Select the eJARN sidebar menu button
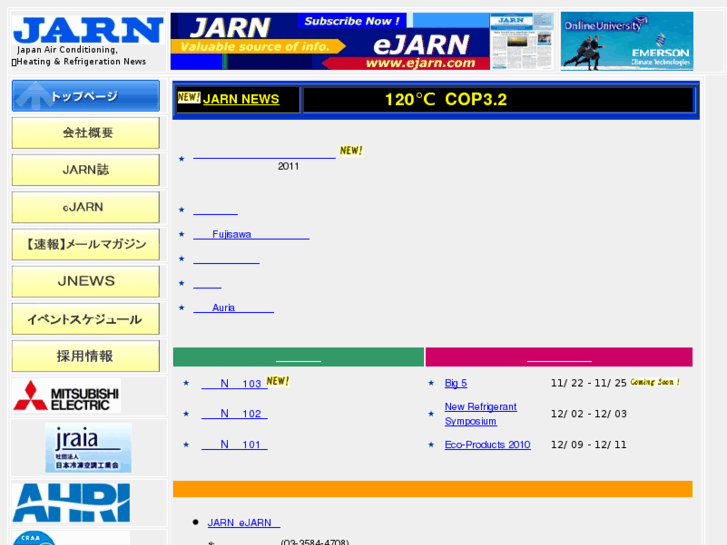727x545 pixels. 86,207
